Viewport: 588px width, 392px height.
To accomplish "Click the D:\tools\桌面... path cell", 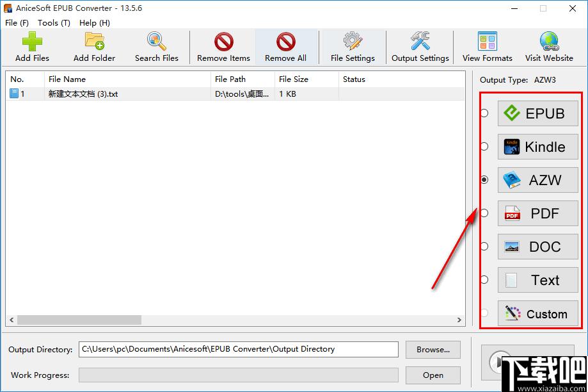I will (x=242, y=94).
